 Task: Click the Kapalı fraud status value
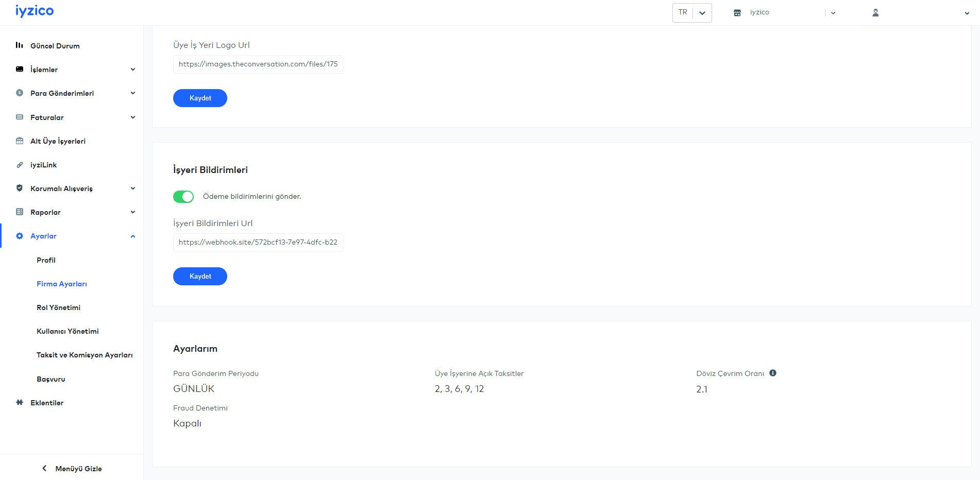coord(187,423)
